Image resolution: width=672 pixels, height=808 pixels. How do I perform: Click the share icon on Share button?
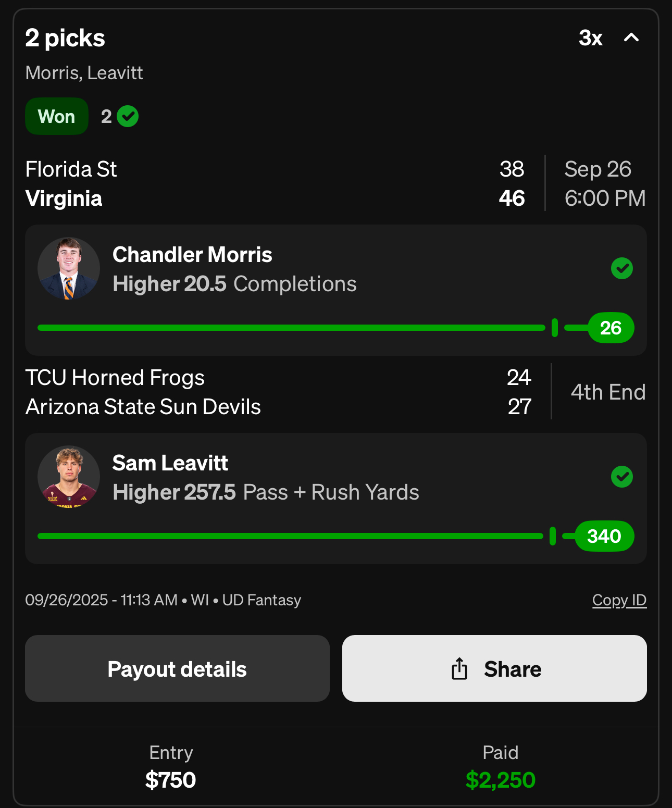459,668
